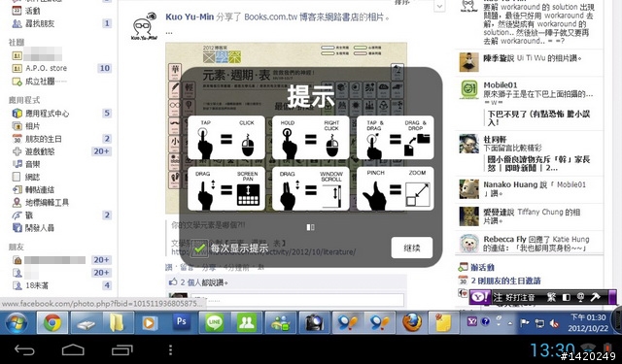Viewport: 622px width, 364px height.
Task: Tap the DRAG equals SCREEN PAN card
Action: click(226, 188)
